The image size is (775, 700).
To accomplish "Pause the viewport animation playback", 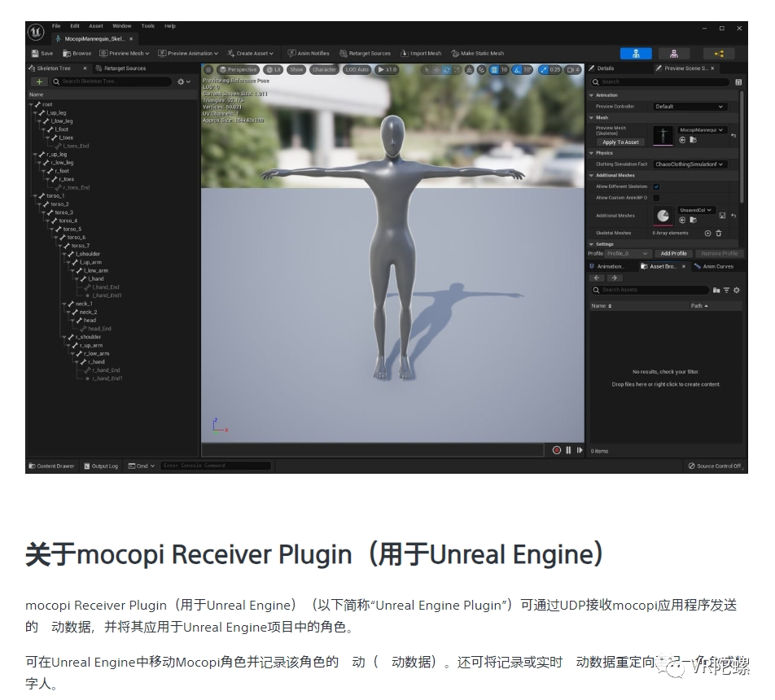I will (568, 450).
